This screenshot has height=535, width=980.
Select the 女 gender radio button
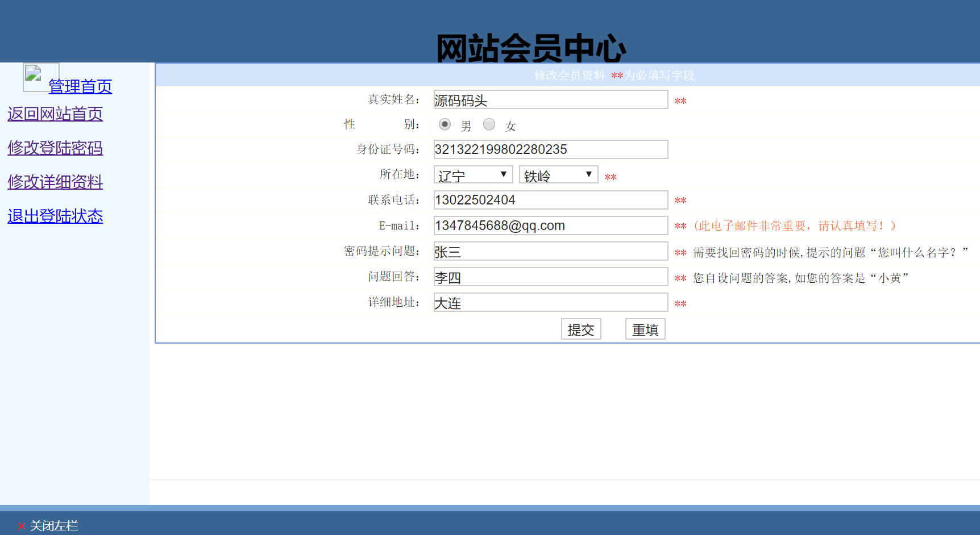(x=489, y=124)
